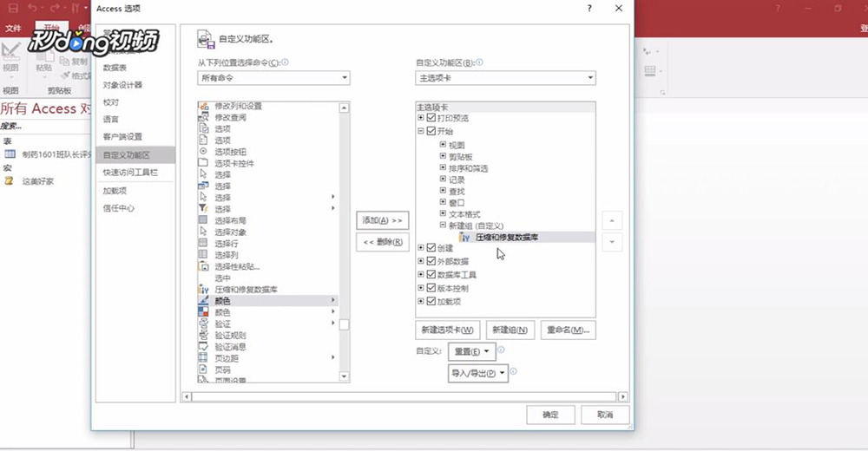Confirm with the 确定 button
Viewport: 868px width, 451px height.
(x=550, y=415)
